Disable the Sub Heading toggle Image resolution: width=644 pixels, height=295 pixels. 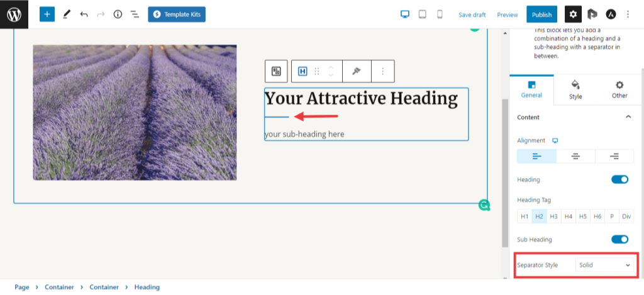619,239
